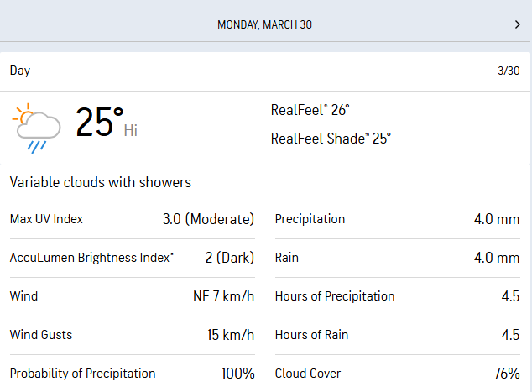Image resolution: width=532 pixels, height=392 pixels.
Task: Click the RealFeel Shade 25° text
Action: pos(331,139)
